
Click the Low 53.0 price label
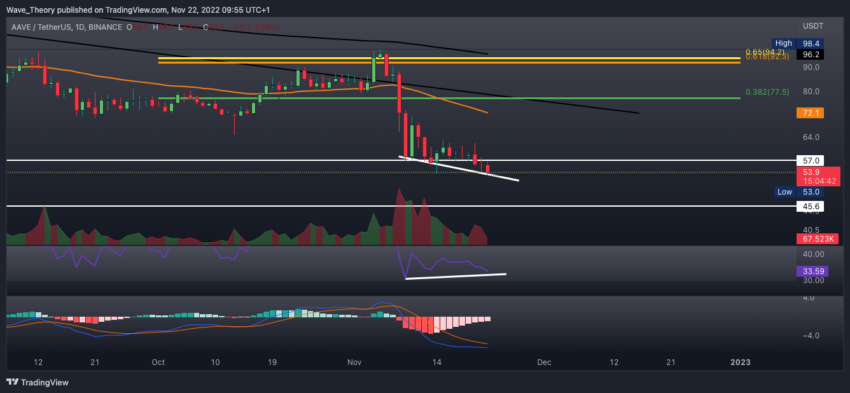[x=799, y=192]
